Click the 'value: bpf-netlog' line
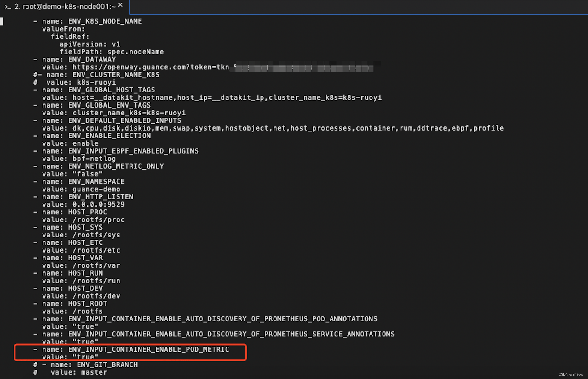The image size is (588, 379). [x=79, y=159]
